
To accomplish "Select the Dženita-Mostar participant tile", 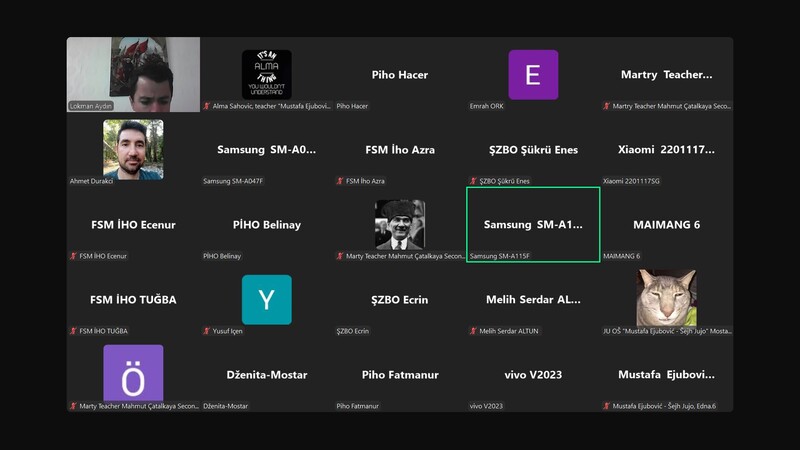I will 266,375.
